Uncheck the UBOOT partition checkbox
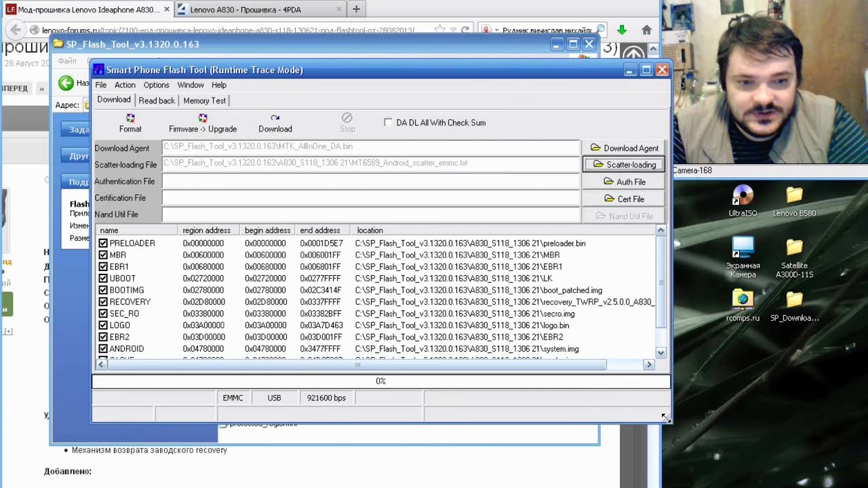This screenshot has width=868, height=488. [103, 279]
